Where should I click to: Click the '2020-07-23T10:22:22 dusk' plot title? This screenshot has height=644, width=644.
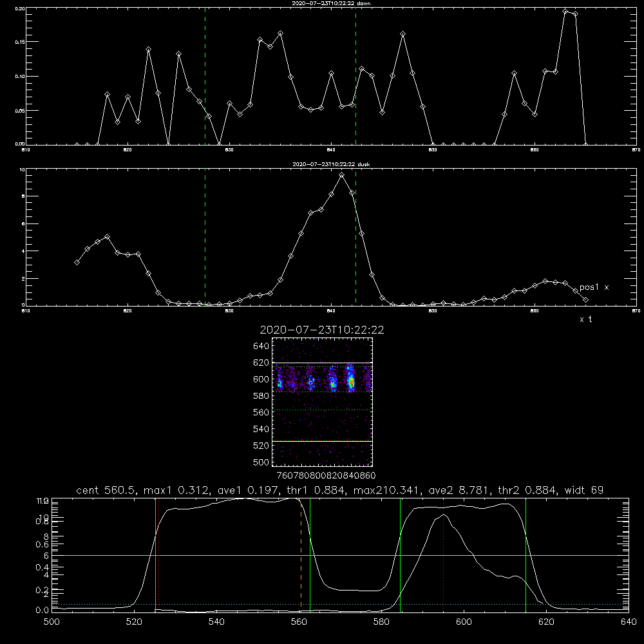pyautogui.click(x=331, y=164)
